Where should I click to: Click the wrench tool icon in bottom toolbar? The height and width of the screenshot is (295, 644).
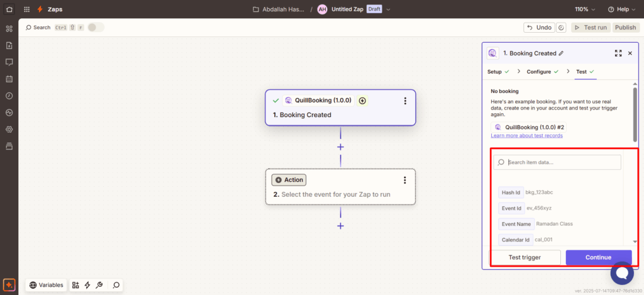coord(99,285)
